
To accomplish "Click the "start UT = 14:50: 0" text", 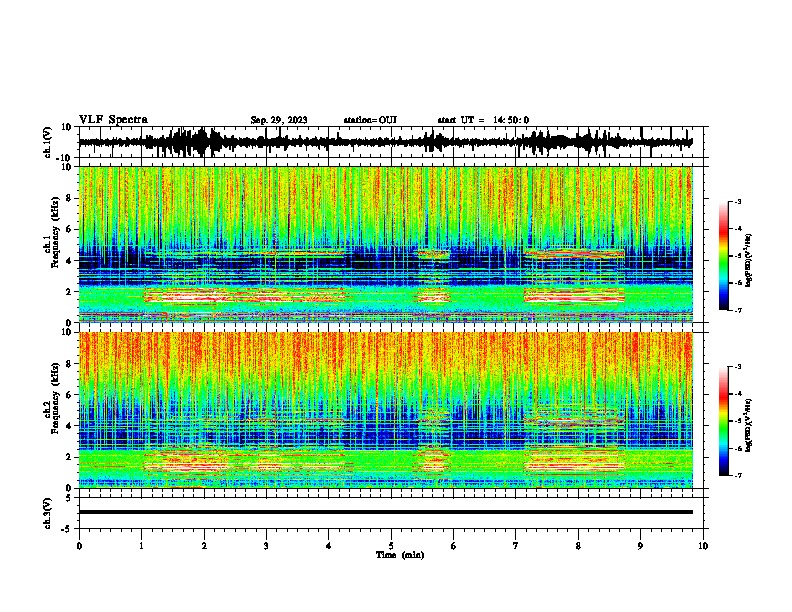I will tap(483, 120).
